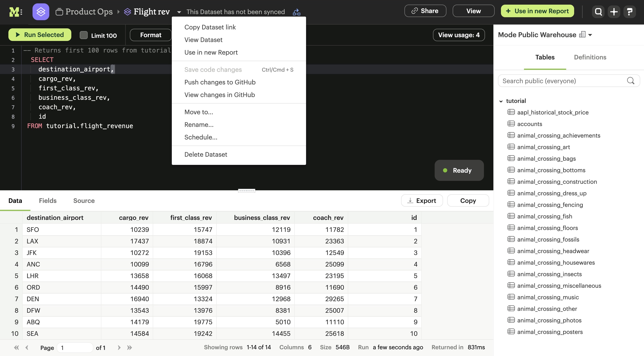644x356 pixels.
Task: Open the Product Ops collection breadcrumb
Action: 84,12
